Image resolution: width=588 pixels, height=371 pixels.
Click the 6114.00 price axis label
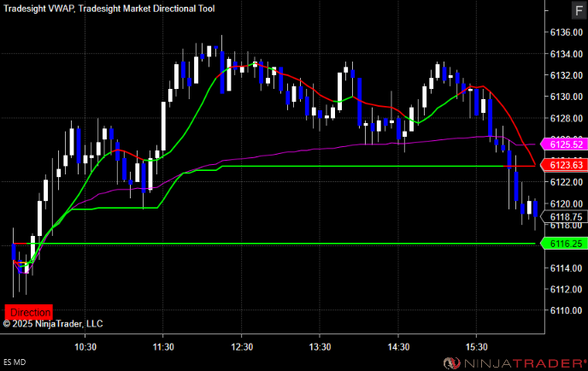pos(567,268)
